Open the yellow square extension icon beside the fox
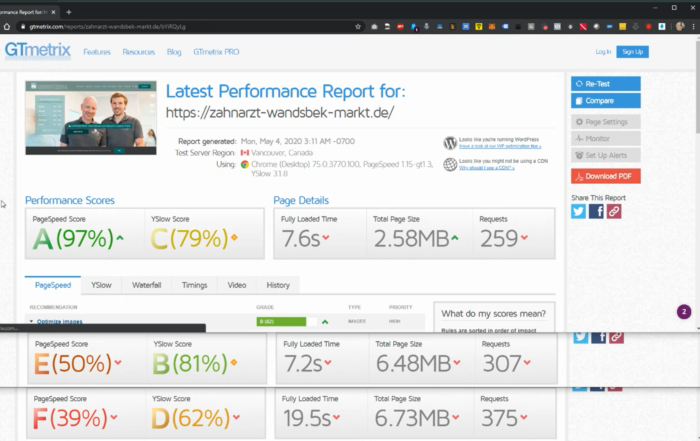This screenshot has width=700, height=441. click(x=479, y=27)
